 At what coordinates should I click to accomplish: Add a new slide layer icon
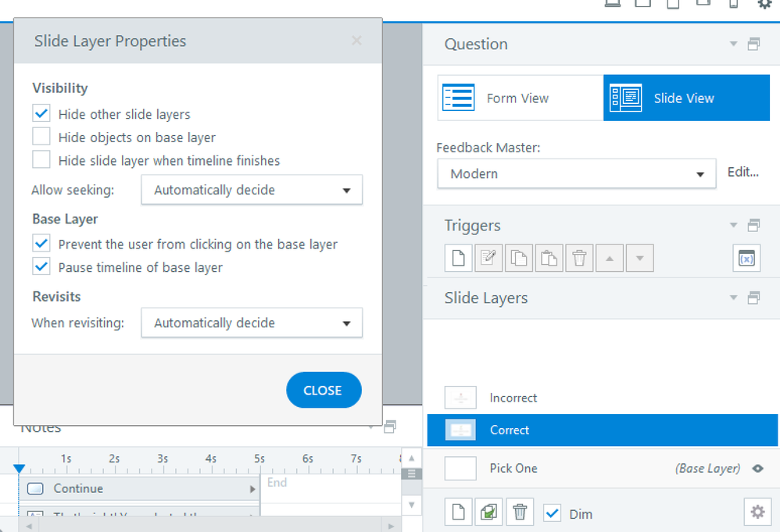[459, 512]
